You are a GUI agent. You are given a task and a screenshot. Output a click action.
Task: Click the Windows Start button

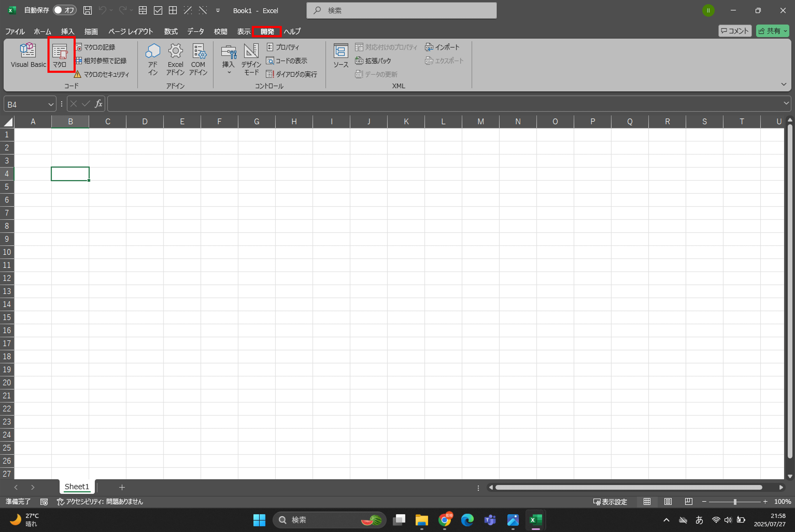point(259,520)
